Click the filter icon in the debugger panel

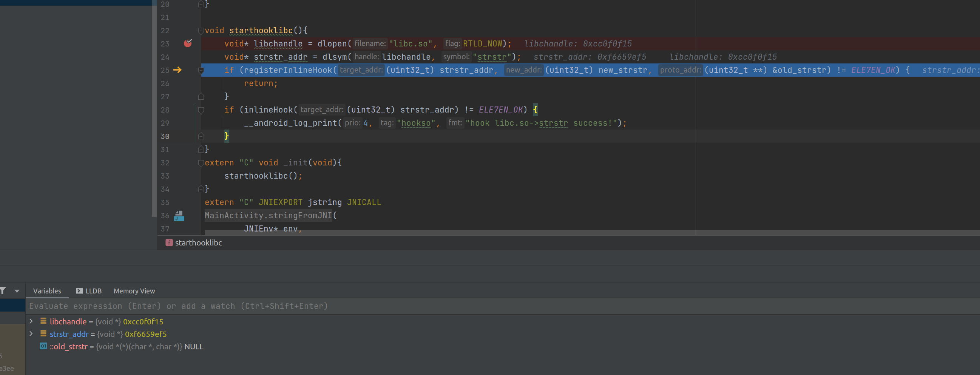3,291
